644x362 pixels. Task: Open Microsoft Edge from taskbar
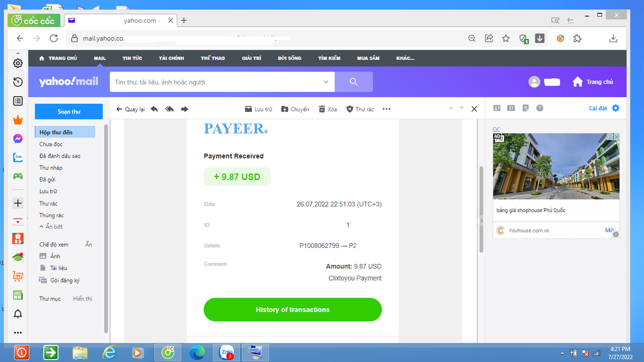196,353
